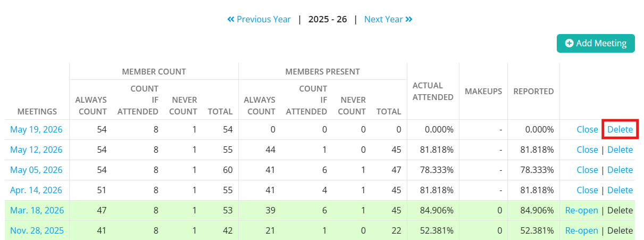
Task: Open the Mar. 18, 2026 meeting
Action: click(37, 210)
